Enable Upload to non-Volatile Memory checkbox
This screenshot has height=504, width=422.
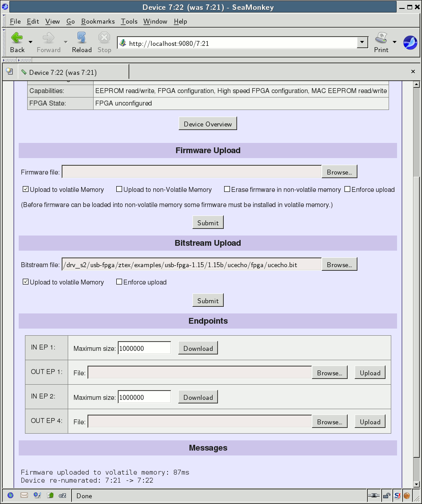tap(119, 189)
